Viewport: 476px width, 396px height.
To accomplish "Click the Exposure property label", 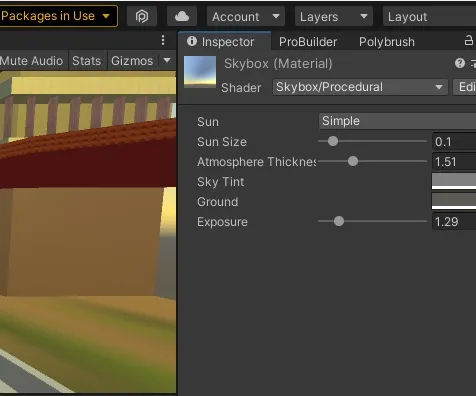I will tap(222, 222).
